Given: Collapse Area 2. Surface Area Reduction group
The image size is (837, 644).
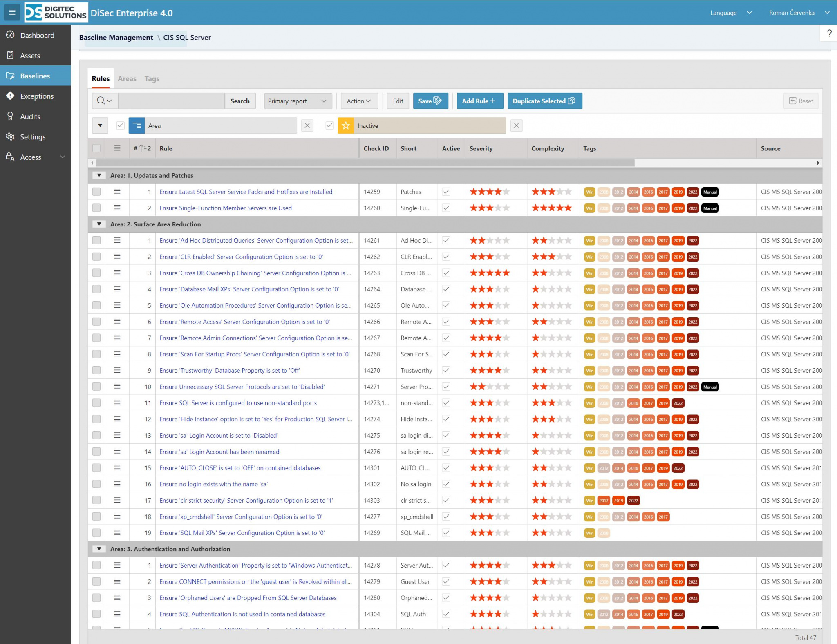Looking at the screenshot, I should [99, 224].
